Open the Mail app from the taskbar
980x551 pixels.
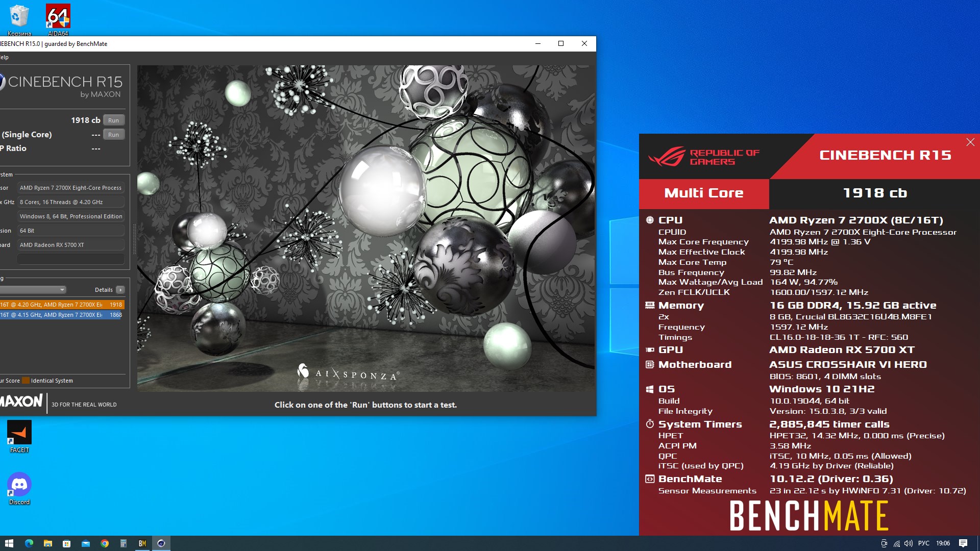(85, 543)
